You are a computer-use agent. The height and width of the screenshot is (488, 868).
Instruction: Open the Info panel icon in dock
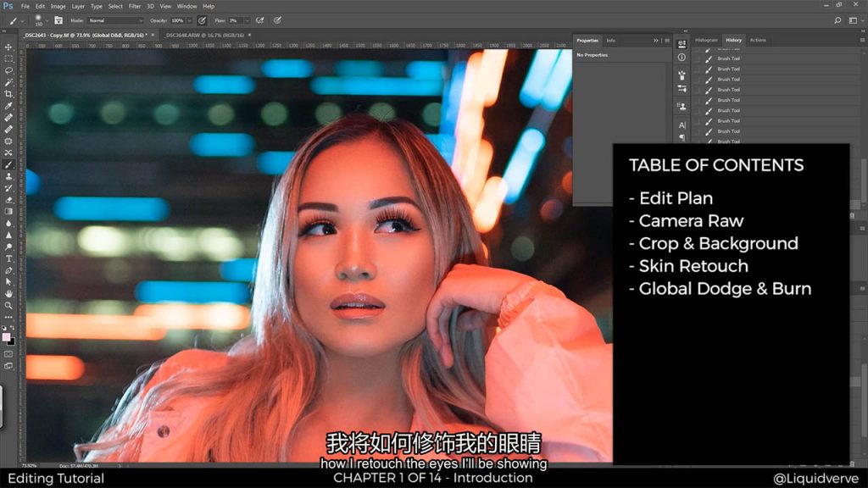(x=682, y=57)
